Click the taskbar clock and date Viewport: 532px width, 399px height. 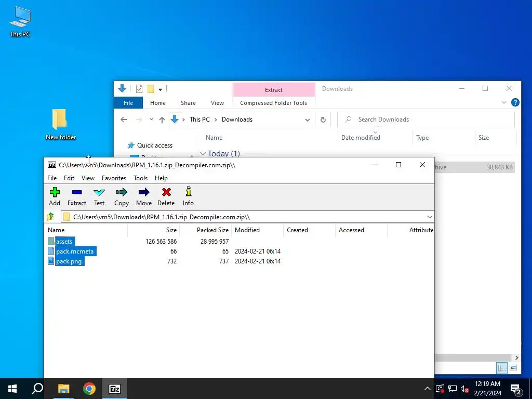point(487,389)
